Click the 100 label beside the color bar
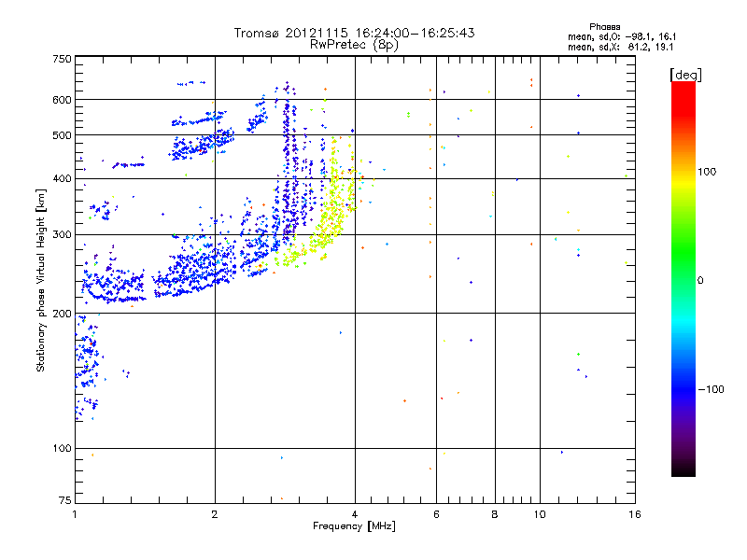 click(x=707, y=172)
